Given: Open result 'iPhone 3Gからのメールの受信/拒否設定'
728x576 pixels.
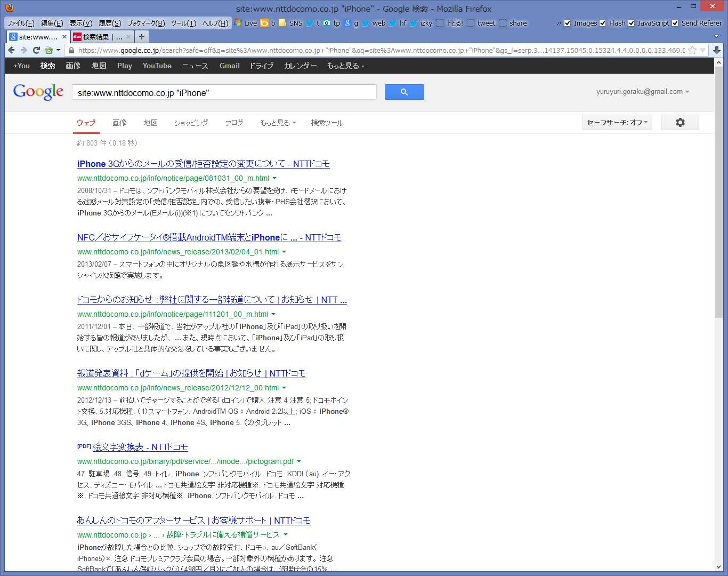Looking at the screenshot, I should [x=204, y=164].
